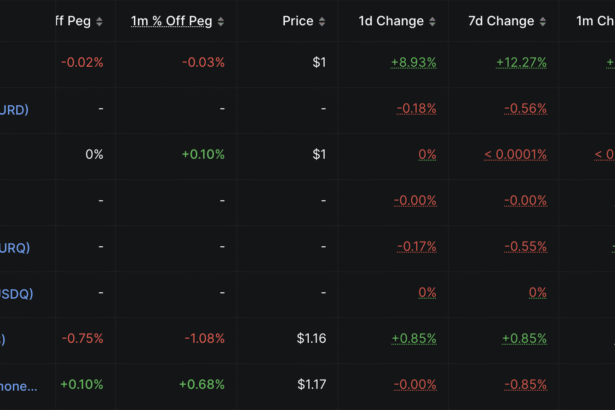The width and height of the screenshot is (615, 410).
Task: Click the < 0.0001% 7d change value
Action: [515, 155]
